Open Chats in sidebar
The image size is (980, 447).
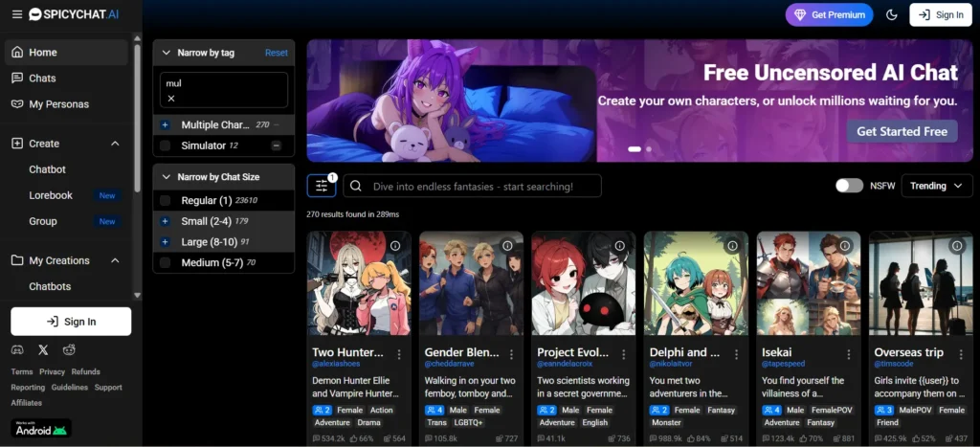click(66, 78)
